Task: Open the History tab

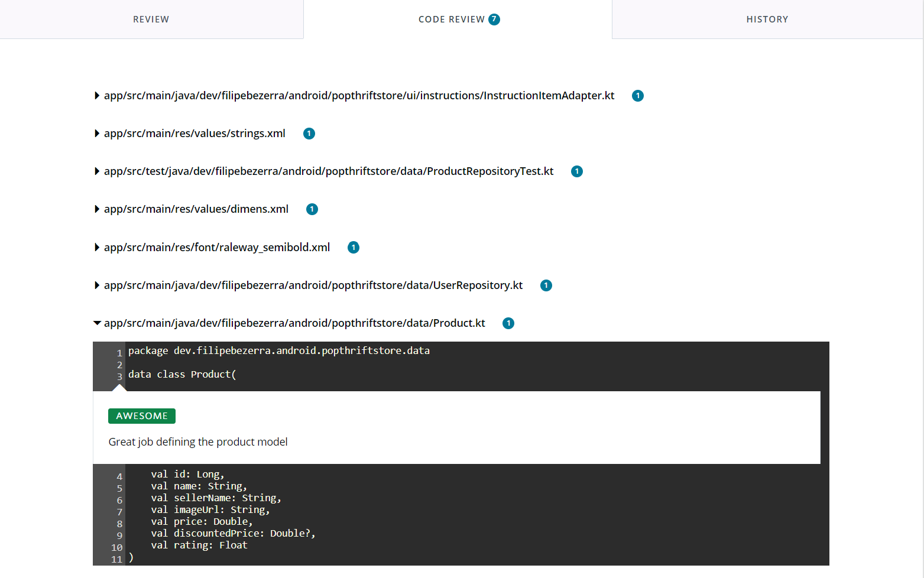Action: coord(767,20)
